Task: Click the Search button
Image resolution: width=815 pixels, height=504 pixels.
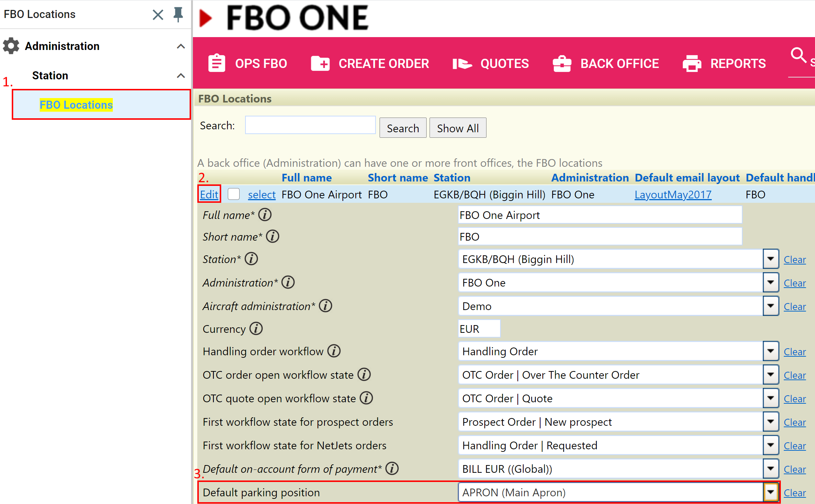Action: (x=403, y=128)
